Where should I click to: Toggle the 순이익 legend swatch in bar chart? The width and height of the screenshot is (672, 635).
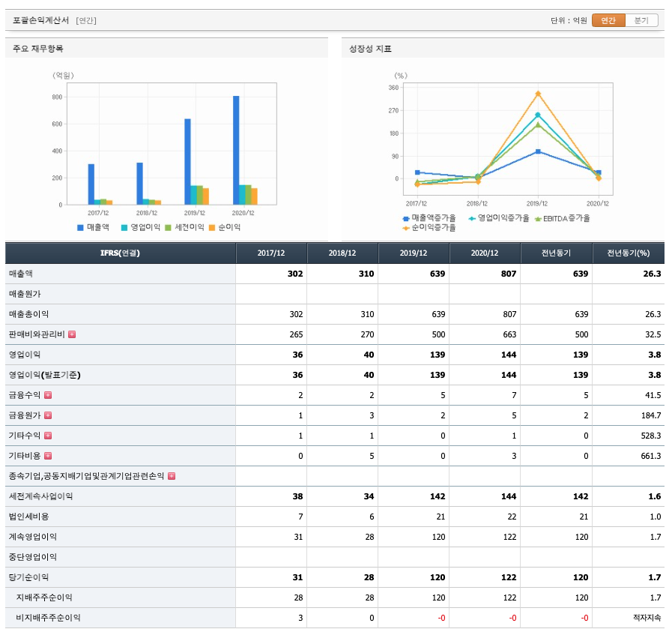[x=212, y=228]
